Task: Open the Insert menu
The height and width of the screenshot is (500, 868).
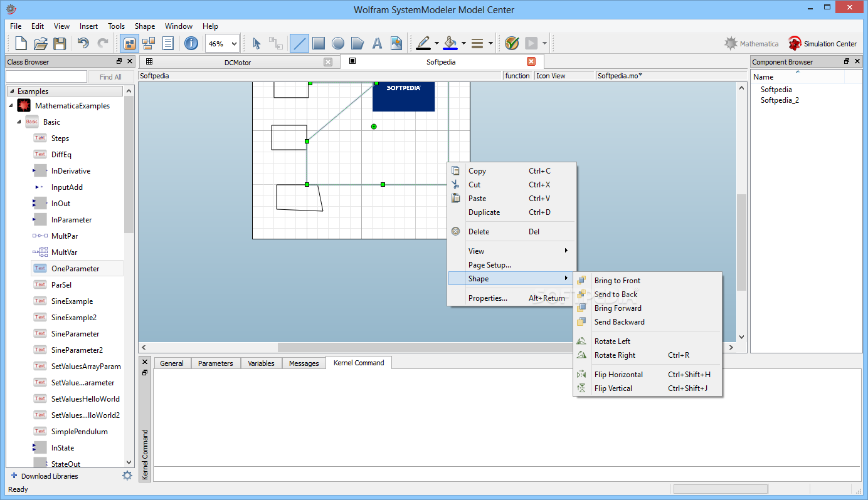Action: 88,26
